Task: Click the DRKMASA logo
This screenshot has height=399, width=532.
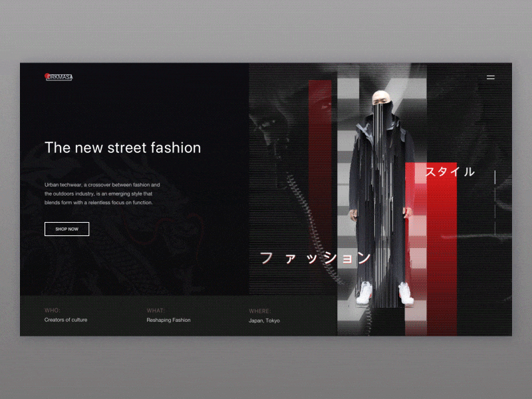Action: tap(59, 77)
